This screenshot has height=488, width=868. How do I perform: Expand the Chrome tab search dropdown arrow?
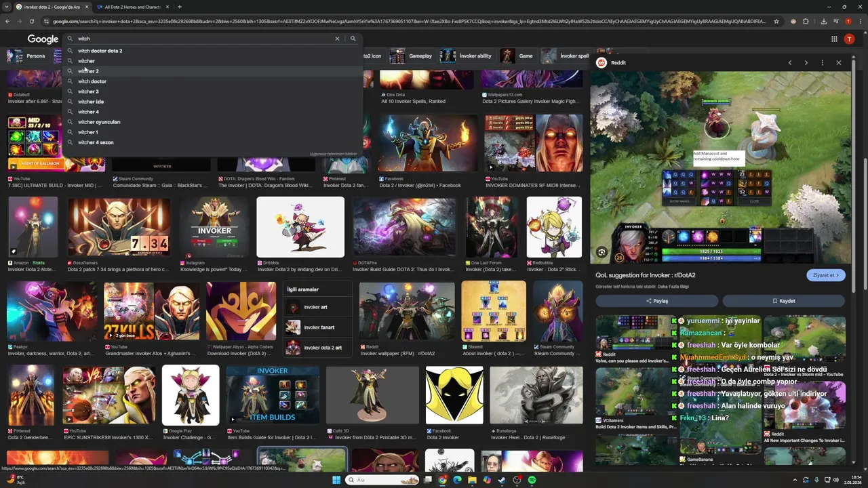[x=7, y=7]
